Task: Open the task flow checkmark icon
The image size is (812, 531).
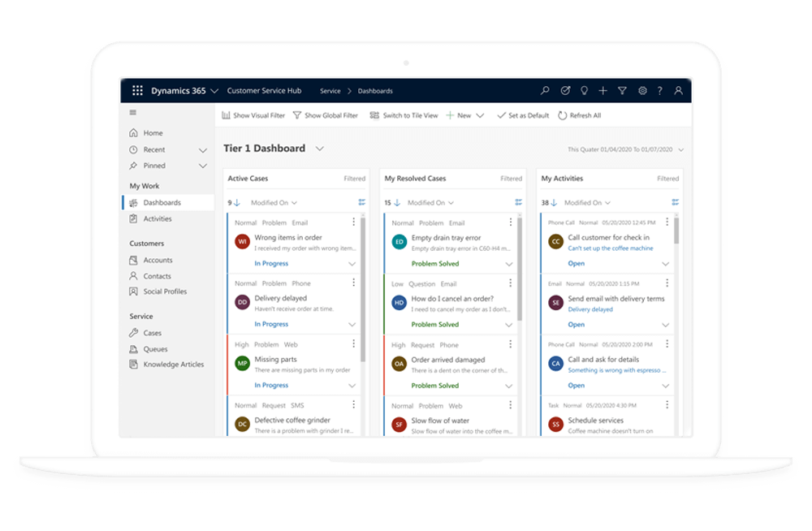Action: pyautogui.click(x=565, y=91)
